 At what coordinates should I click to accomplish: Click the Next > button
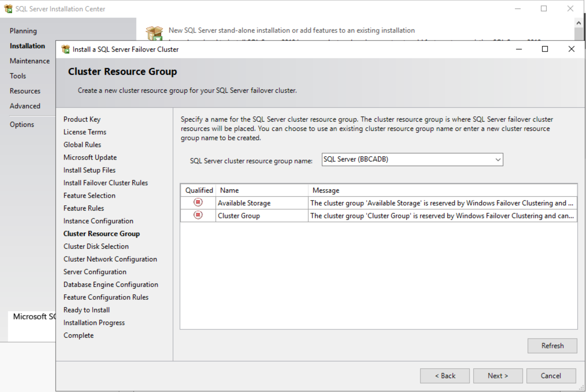(x=498, y=375)
